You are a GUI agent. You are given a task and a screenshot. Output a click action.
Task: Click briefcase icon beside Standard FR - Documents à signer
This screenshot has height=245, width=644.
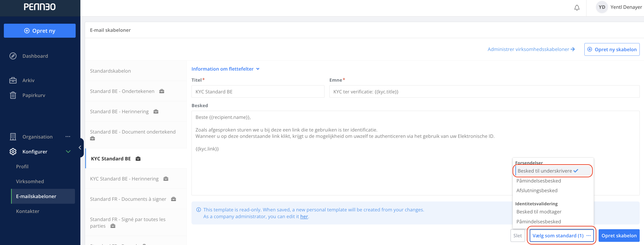tap(173, 199)
